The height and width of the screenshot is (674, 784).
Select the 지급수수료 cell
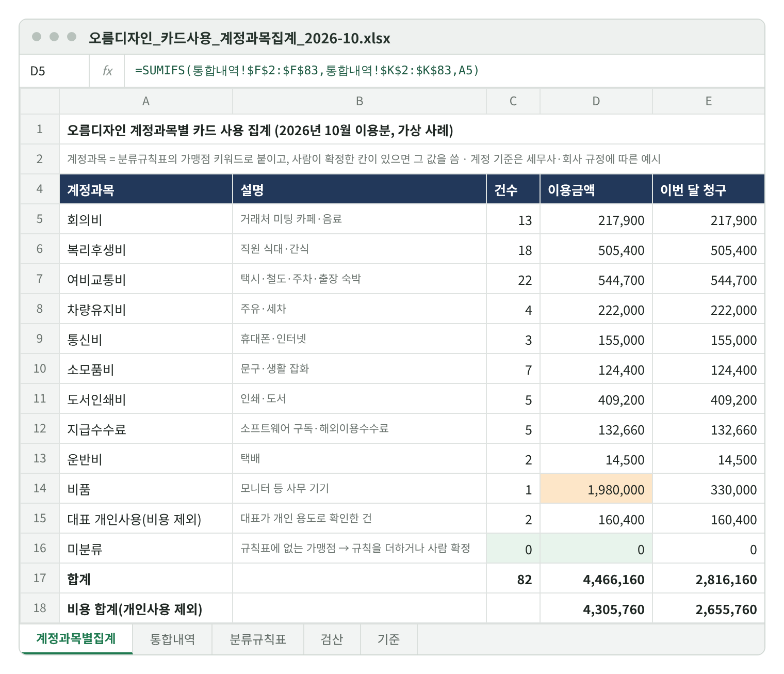tap(146, 429)
